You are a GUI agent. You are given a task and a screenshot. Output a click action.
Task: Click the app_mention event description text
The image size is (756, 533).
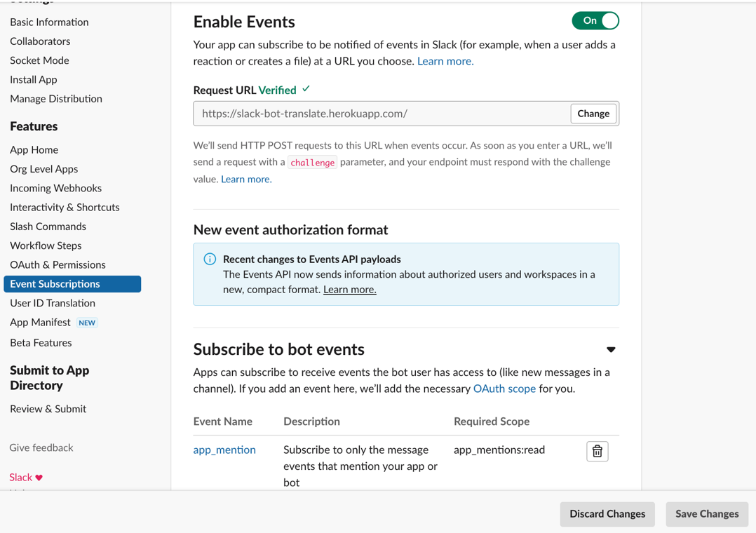tap(360, 466)
